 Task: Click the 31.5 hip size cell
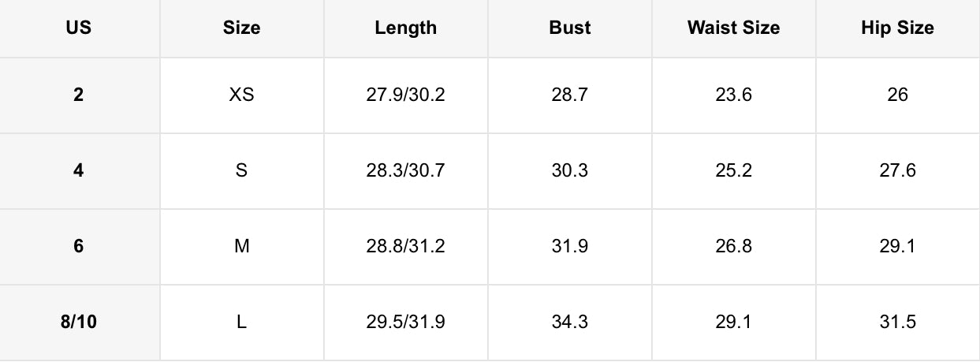click(897, 322)
